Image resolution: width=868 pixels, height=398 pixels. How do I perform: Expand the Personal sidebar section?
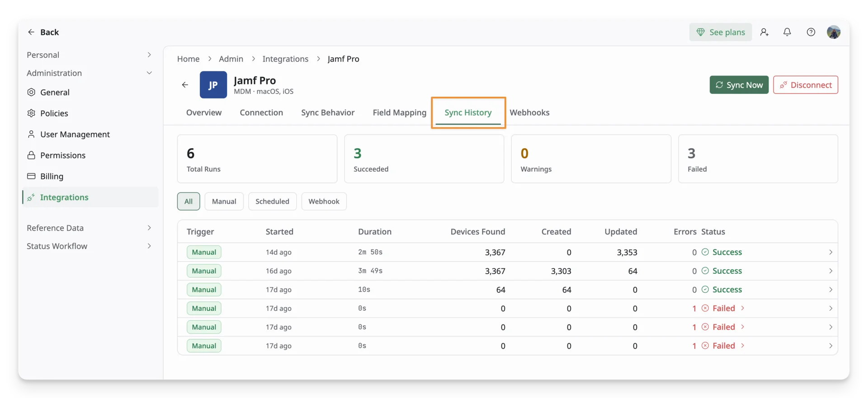tap(90, 55)
